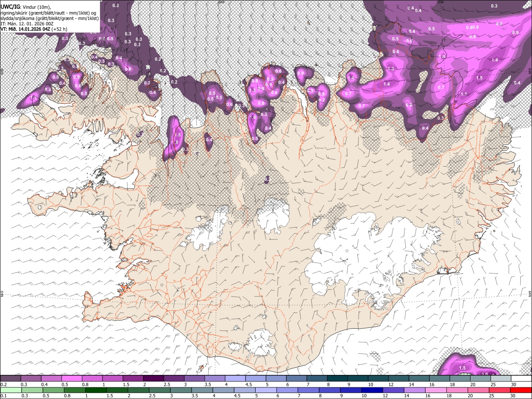Click the '15W' longitude label at top edge
532x399 pixels.
[441, 2]
